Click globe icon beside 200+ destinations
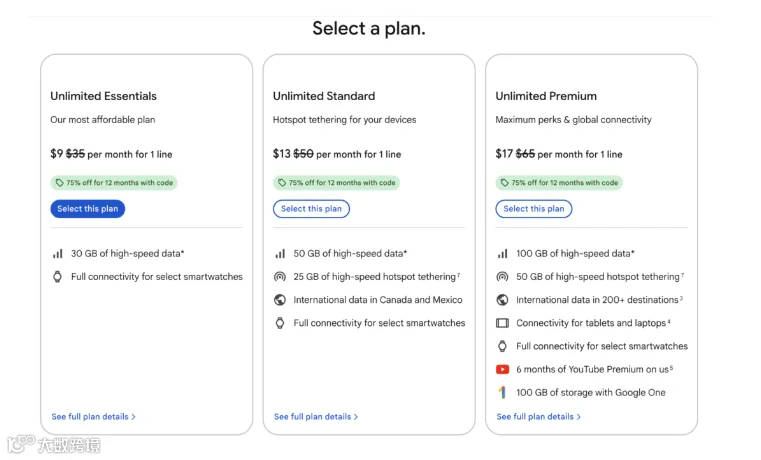Image resolution: width=761 pixels, height=460 pixels. coord(502,300)
